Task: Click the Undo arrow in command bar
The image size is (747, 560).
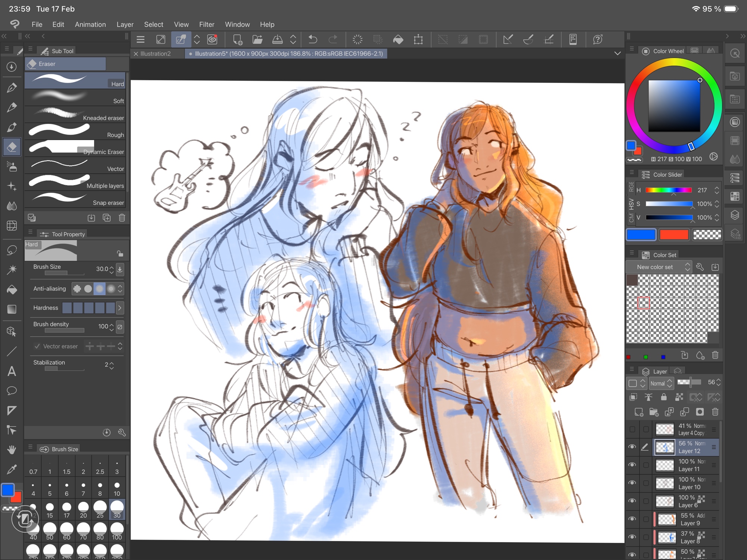Action: pyautogui.click(x=313, y=39)
